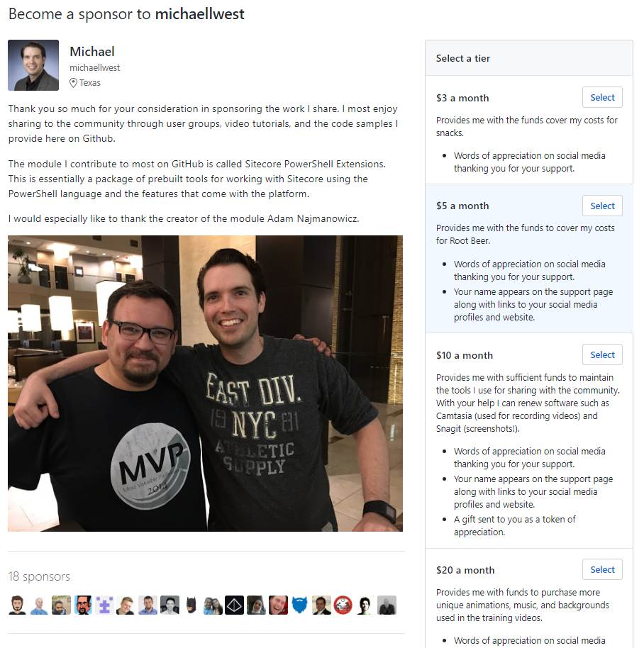The image size is (644, 648).
Task: Open the couple photo sponsor avatar
Action: [x=213, y=605]
